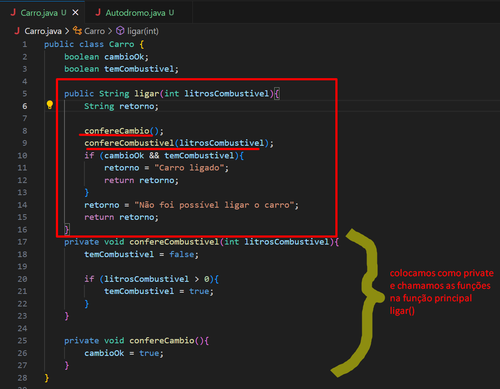Click 'String retorno;' on line 6
500x389 pixels.
pos(121,106)
